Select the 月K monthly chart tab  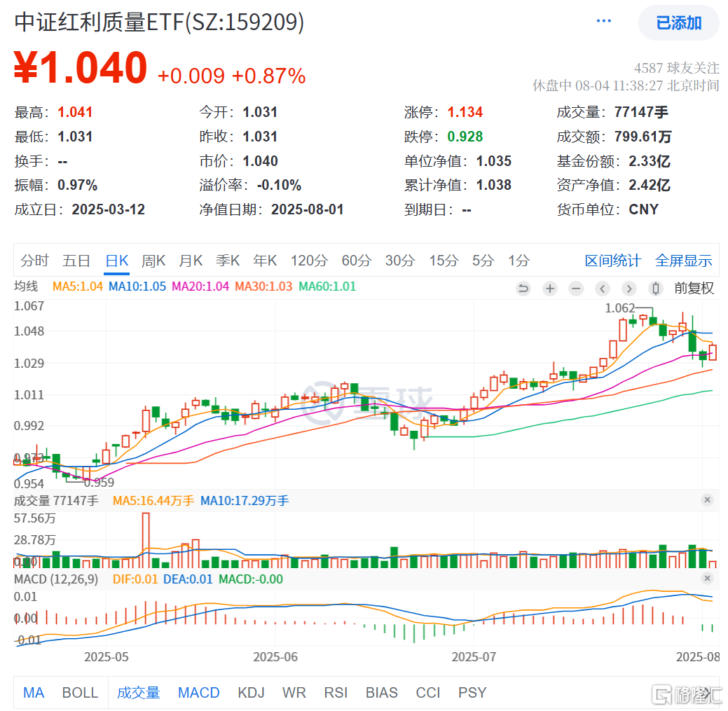coord(191,261)
